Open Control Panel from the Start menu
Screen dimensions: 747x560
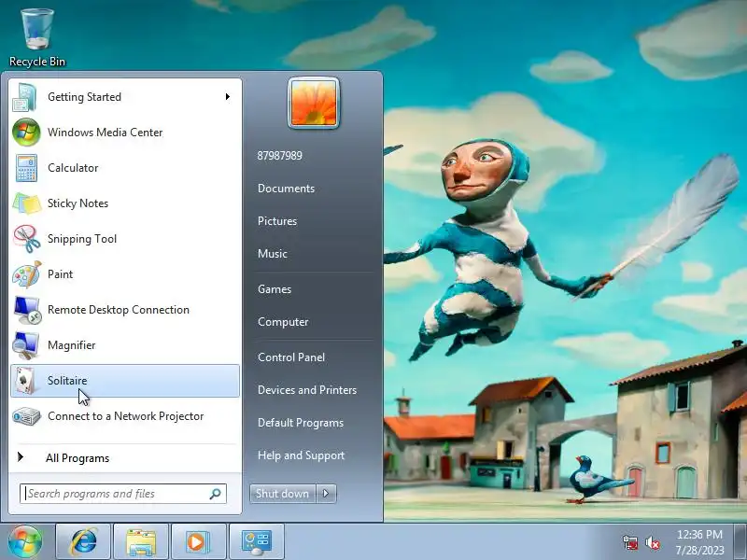[291, 357]
